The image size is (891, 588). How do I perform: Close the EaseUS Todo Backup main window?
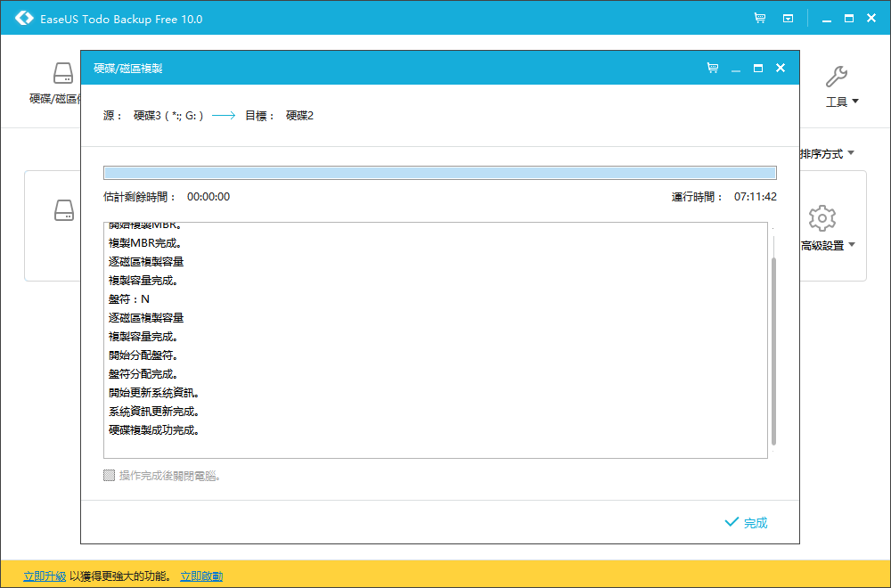(x=871, y=18)
